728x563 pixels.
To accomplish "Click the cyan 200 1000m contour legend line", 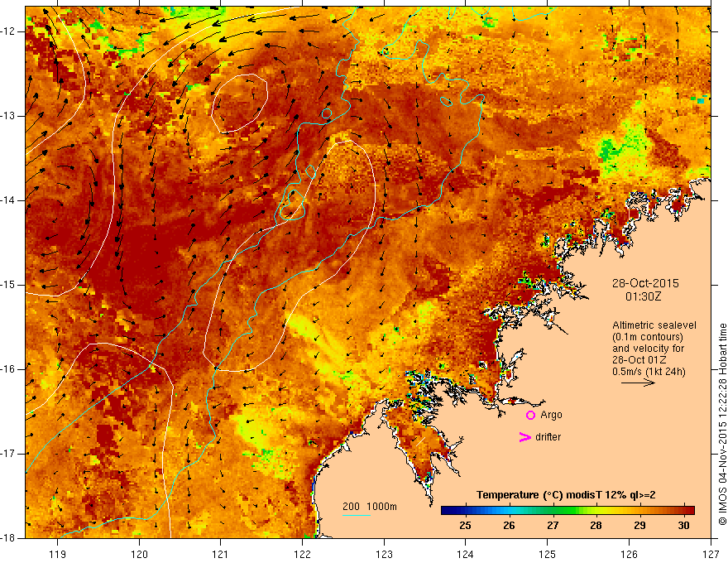I will (x=356, y=515).
